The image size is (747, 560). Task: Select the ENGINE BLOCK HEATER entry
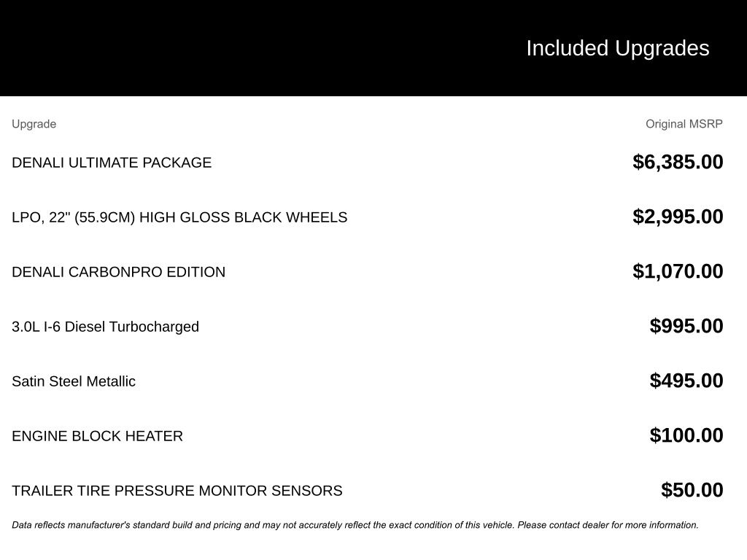click(x=97, y=436)
